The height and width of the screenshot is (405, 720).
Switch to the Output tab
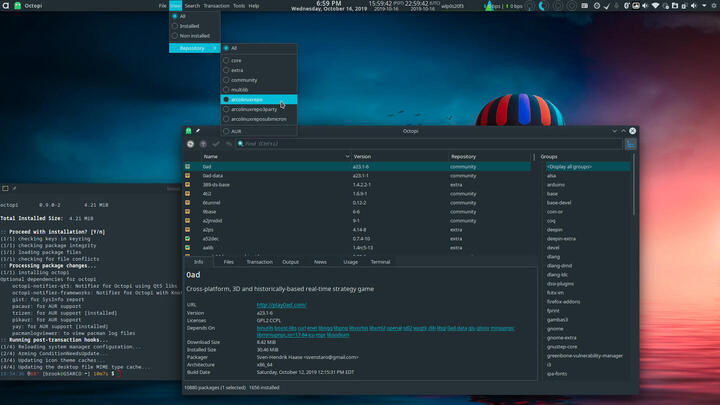[290, 262]
